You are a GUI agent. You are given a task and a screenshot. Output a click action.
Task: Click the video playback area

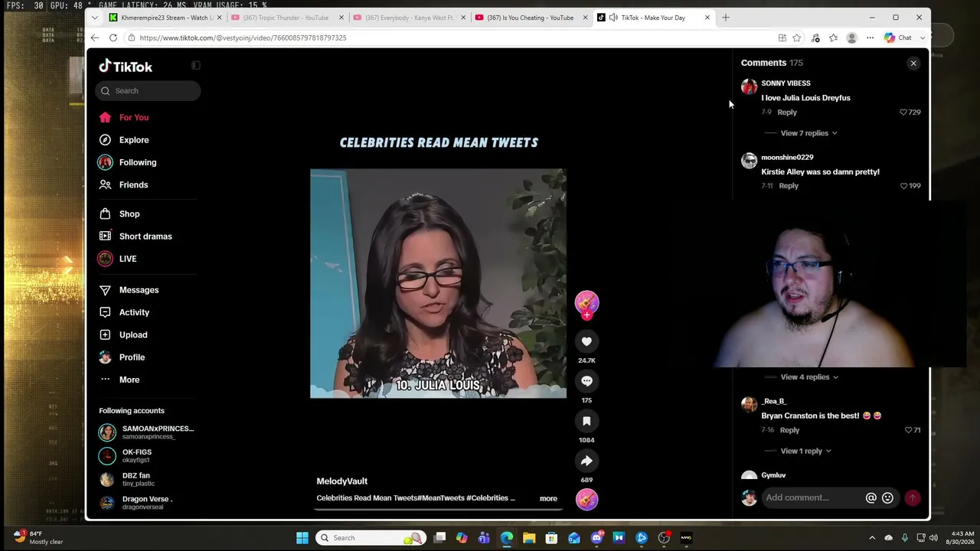click(438, 283)
